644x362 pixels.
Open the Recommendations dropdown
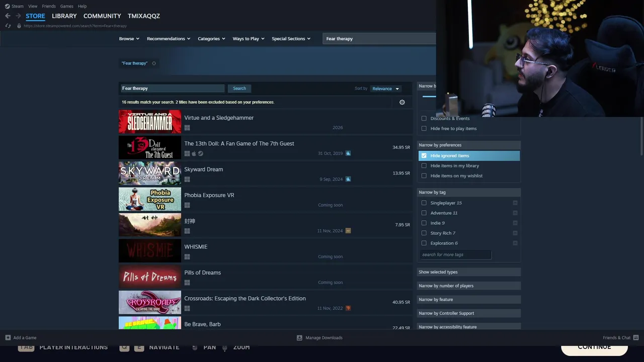coord(169,39)
